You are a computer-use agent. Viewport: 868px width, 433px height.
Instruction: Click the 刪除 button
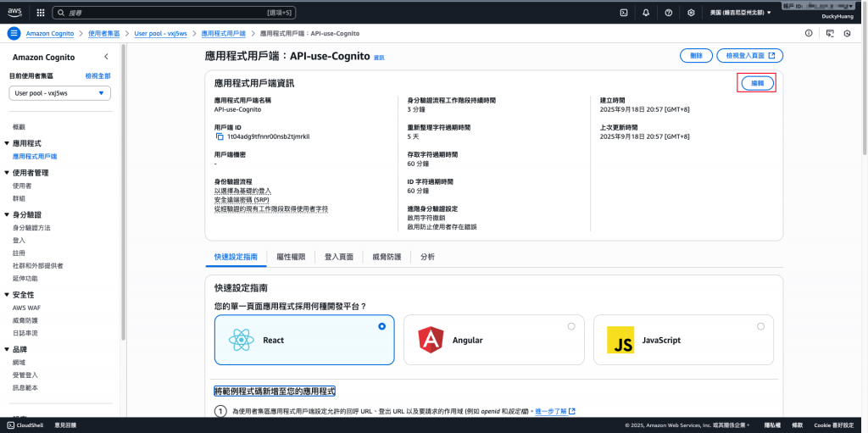[x=696, y=55]
